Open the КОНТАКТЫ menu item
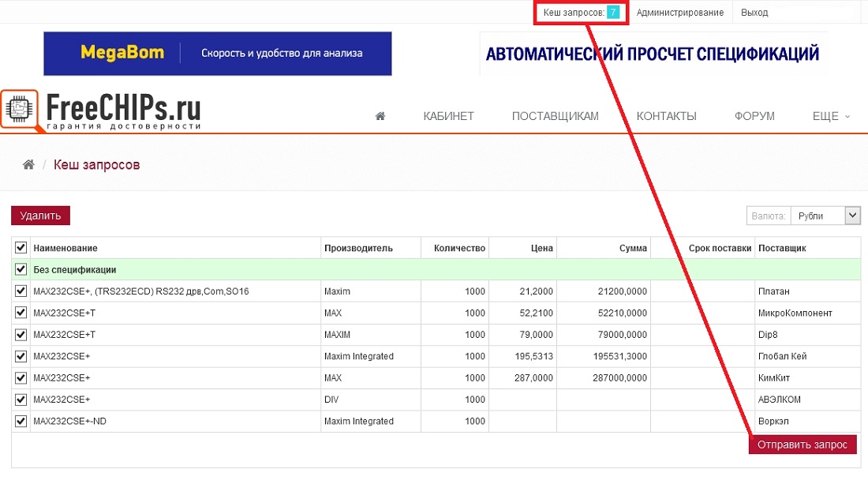Viewport: 868px width, 484px height. tap(667, 116)
